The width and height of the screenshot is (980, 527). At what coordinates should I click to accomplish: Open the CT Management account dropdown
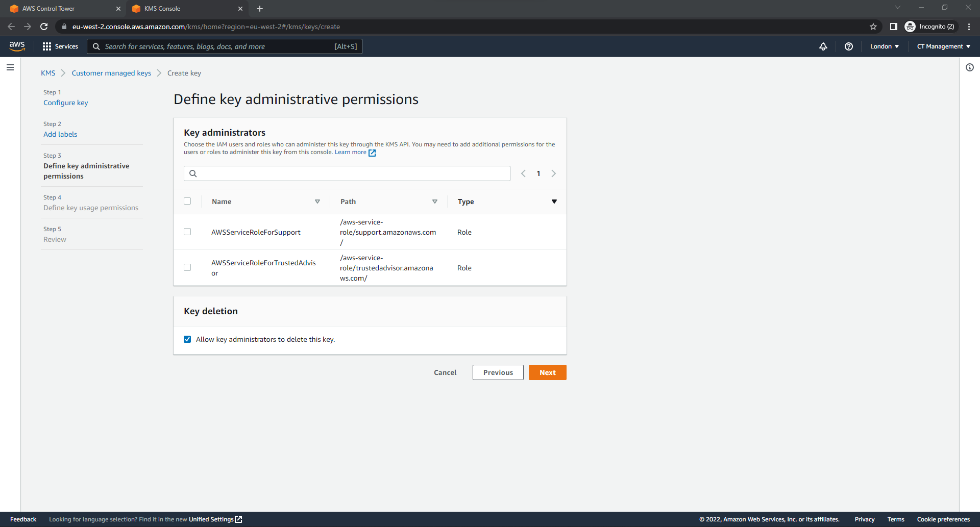click(x=944, y=46)
